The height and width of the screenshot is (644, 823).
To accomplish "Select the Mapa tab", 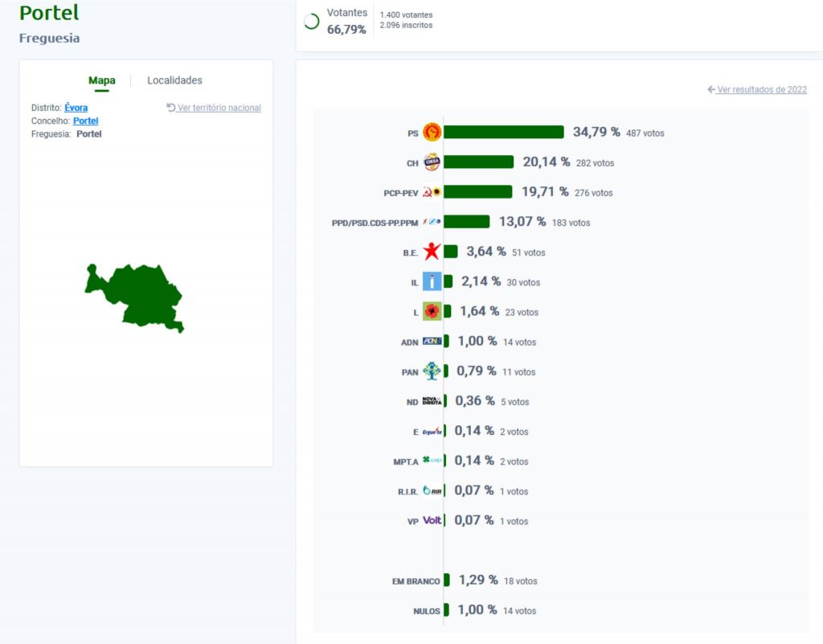I will coord(102,80).
